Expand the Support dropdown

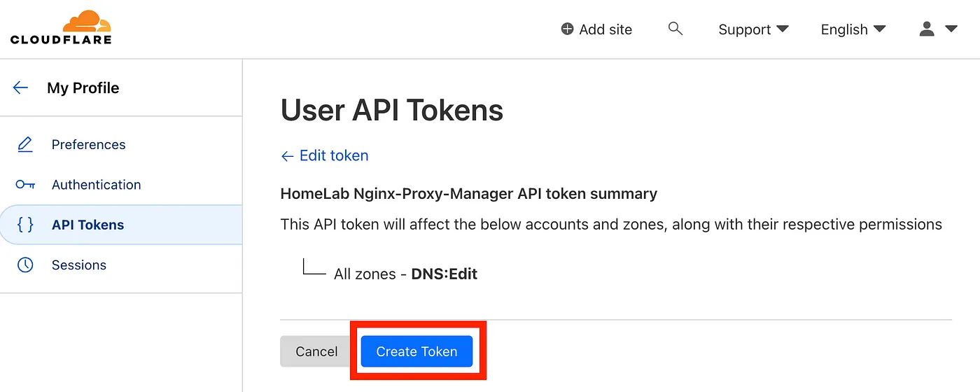[753, 29]
